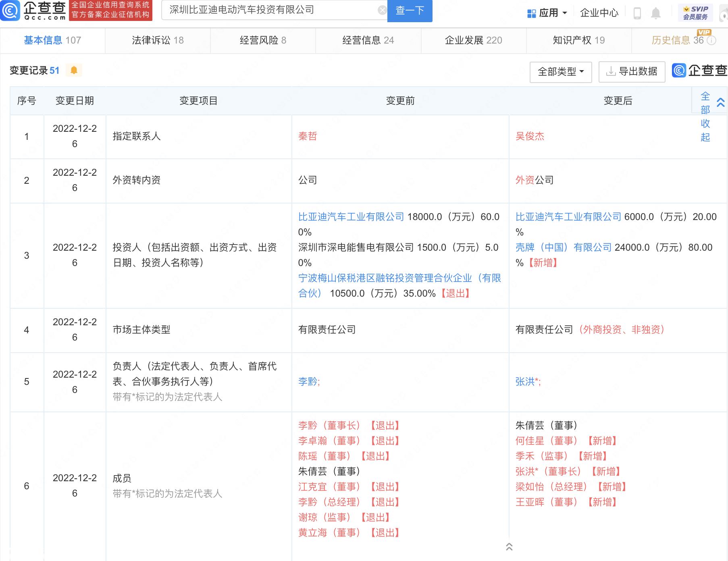Open the notifications bell in header

click(656, 13)
